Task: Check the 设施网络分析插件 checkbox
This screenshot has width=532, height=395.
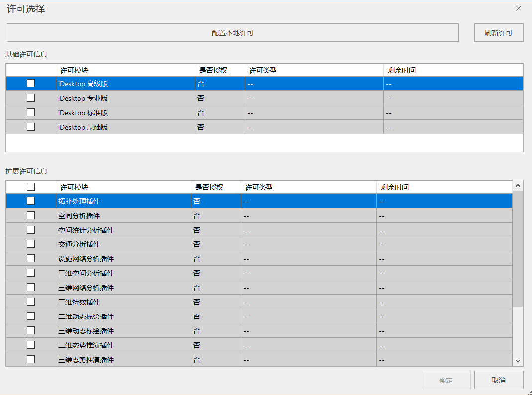Action: [x=31, y=258]
